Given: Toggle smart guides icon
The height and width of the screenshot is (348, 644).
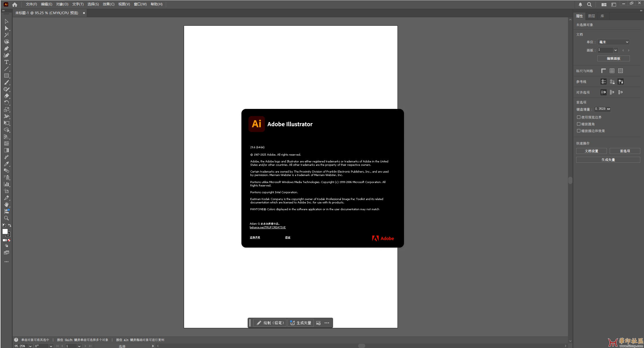Looking at the screenshot, I should (x=621, y=81).
